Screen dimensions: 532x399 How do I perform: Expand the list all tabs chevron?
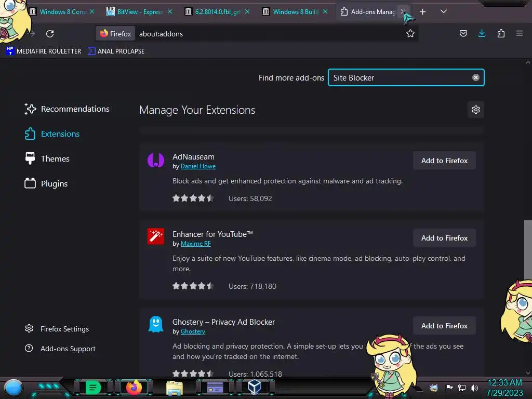443,11
